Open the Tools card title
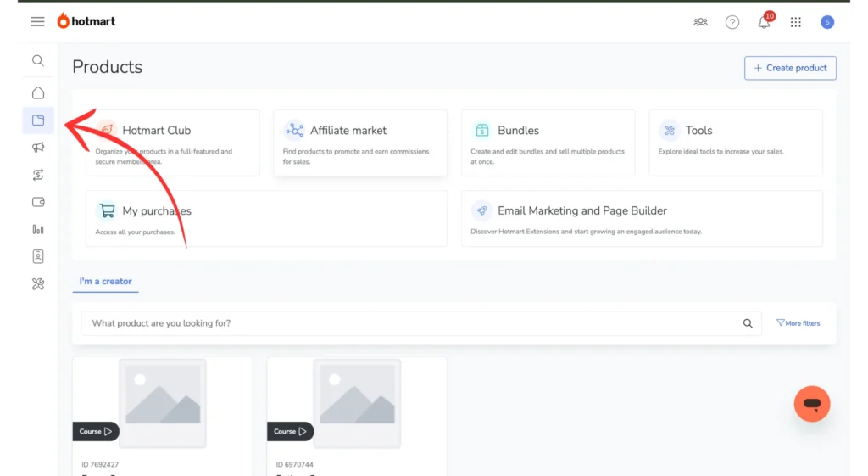This screenshot has height=476, width=868. coord(698,130)
